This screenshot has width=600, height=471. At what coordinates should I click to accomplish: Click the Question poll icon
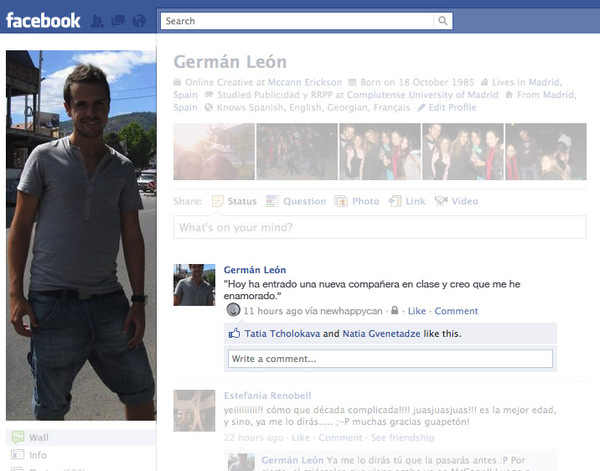tap(272, 201)
